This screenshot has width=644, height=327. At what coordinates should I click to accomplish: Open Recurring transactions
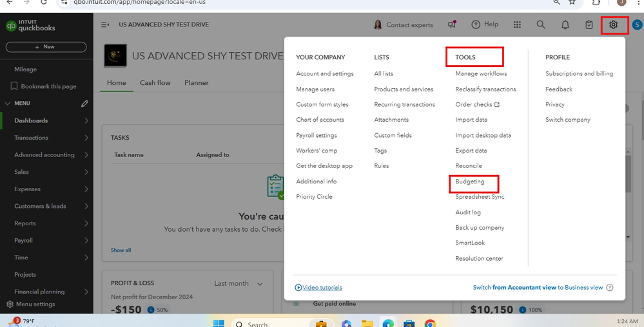(405, 105)
